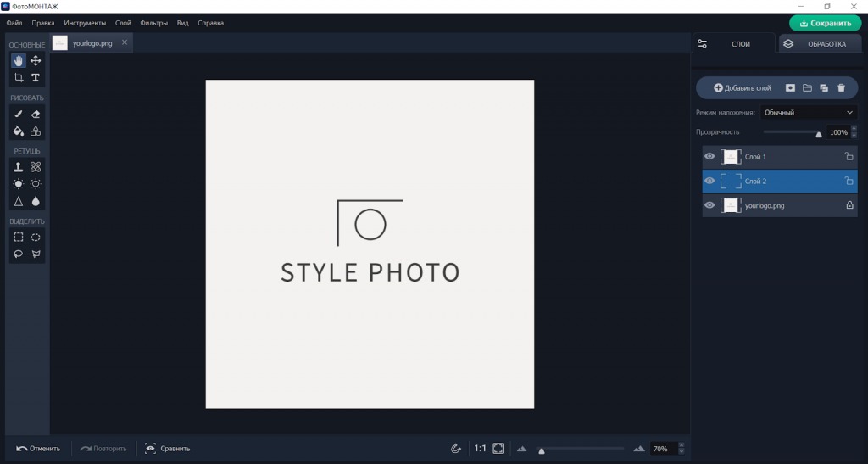Image resolution: width=868 pixels, height=464 pixels.
Task: Select the Text tool
Action: tap(36, 78)
